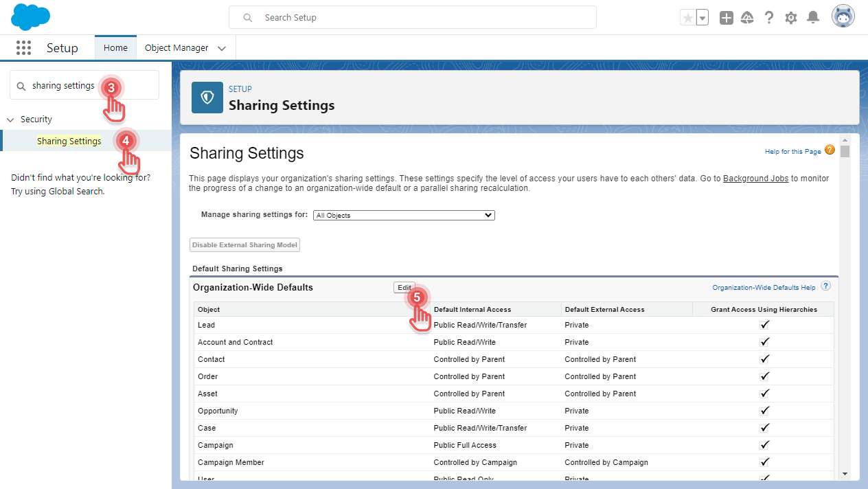Expand the Object Manager dropdown arrow

pyautogui.click(x=221, y=48)
